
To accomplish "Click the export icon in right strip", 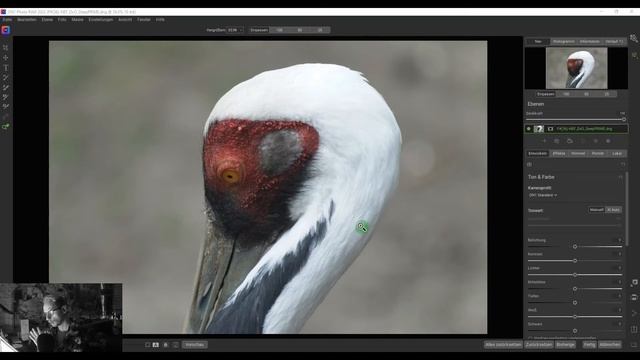I will (x=634, y=283).
